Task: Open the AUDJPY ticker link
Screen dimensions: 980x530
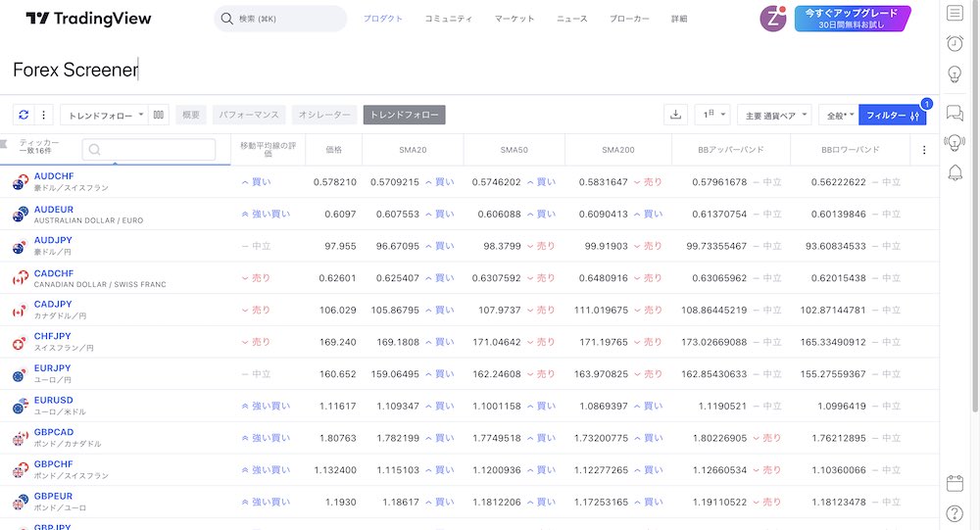Action: (x=53, y=240)
